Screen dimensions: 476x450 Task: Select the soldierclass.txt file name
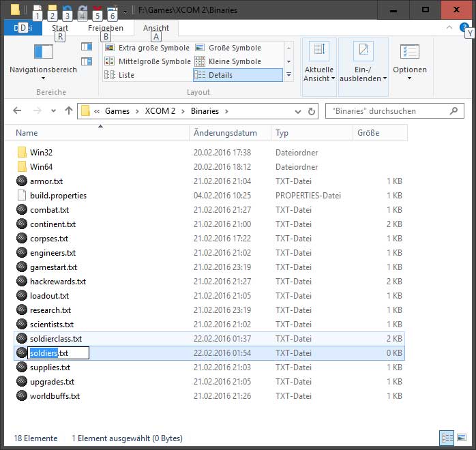pos(56,339)
